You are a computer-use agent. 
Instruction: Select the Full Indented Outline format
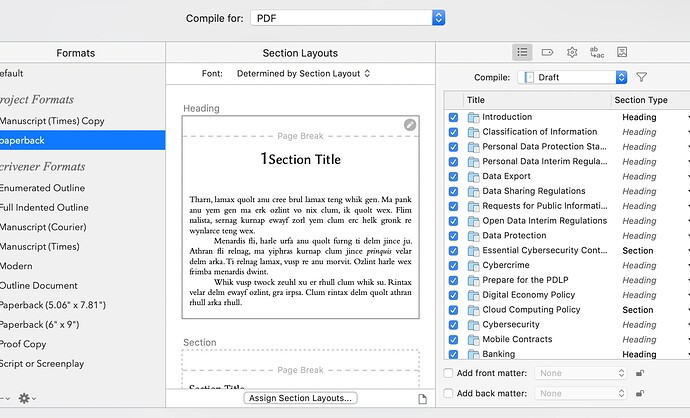coord(82,208)
